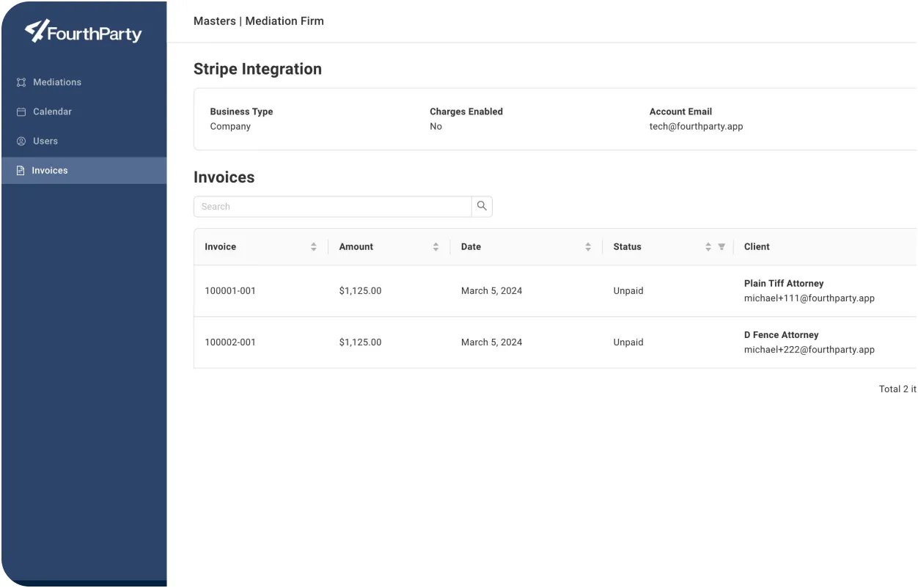This screenshot has height=588, width=918.
Task: Click the search magnifier icon
Action: (482, 206)
